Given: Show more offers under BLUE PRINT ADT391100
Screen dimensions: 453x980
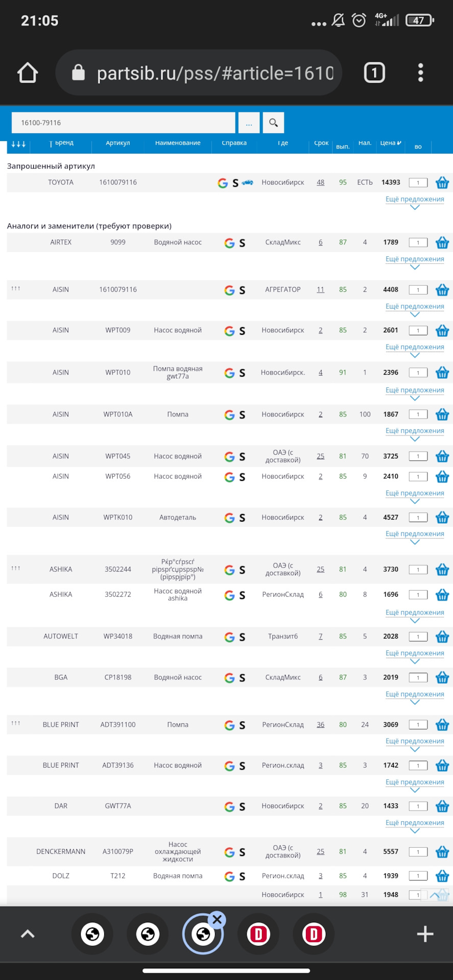Looking at the screenshot, I should (x=415, y=742).
